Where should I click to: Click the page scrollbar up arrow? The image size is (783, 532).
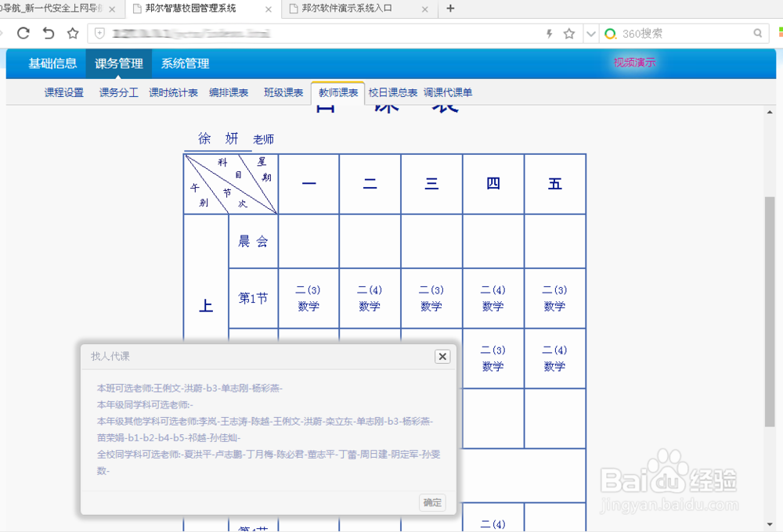(x=770, y=112)
